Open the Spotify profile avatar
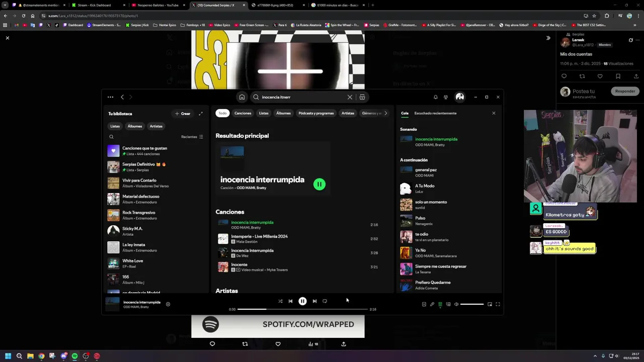 coord(460,97)
